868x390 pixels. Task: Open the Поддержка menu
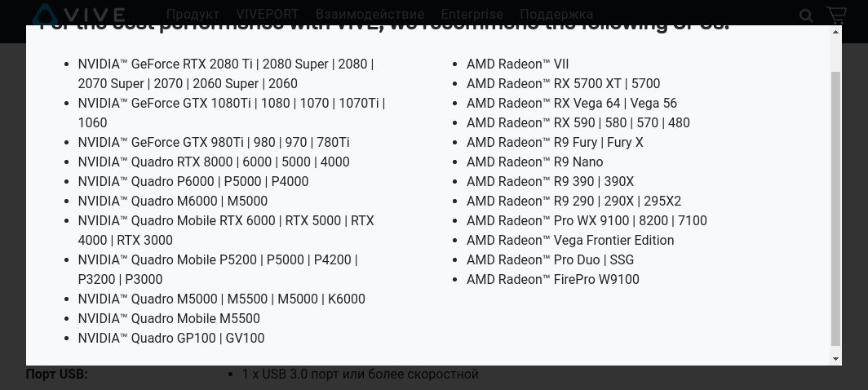(x=556, y=15)
